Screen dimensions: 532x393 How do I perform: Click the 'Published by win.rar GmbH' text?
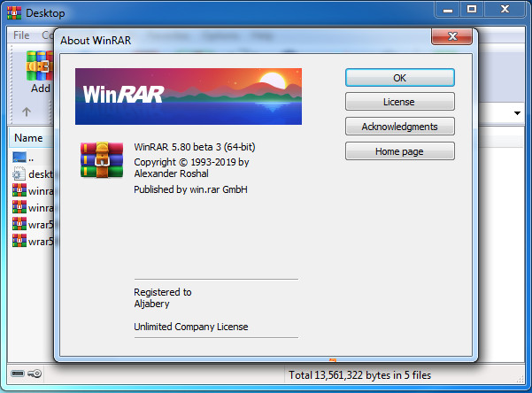[190, 189]
